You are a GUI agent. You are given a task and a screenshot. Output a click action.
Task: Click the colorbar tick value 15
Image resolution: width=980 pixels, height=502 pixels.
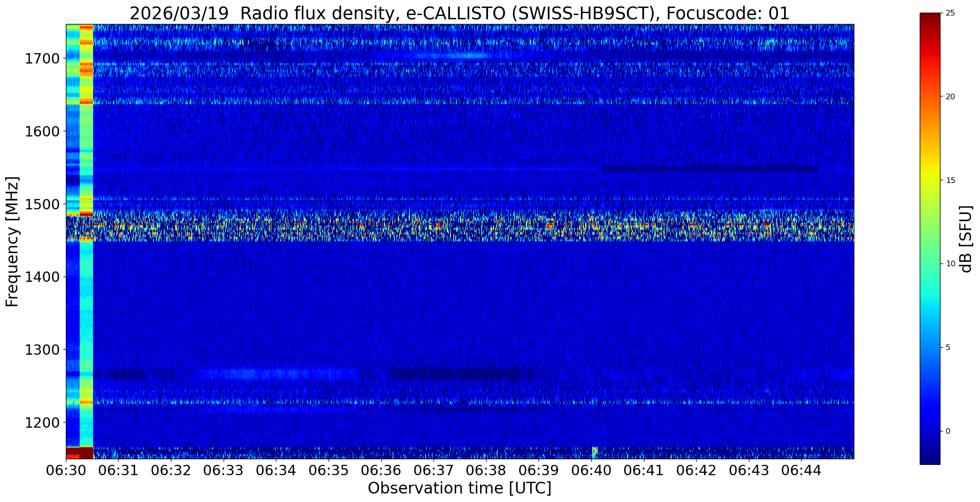(x=950, y=180)
